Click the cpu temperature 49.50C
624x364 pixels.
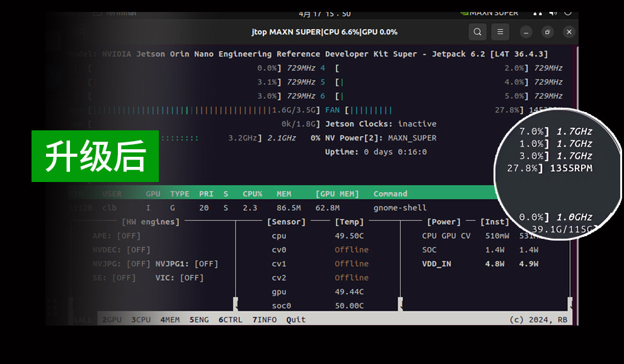point(349,236)
